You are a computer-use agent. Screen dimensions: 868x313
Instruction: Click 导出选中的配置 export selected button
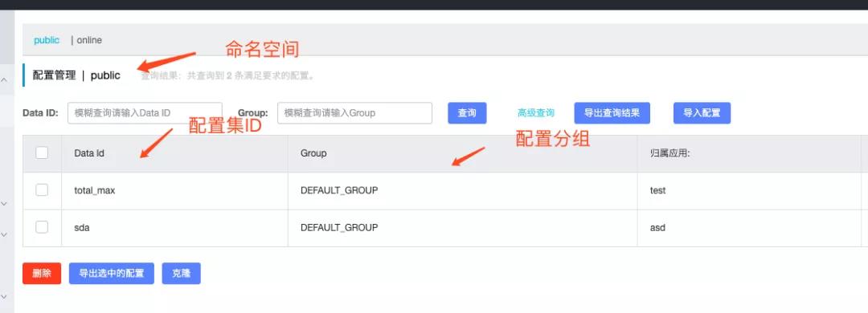tap(112, 273)
